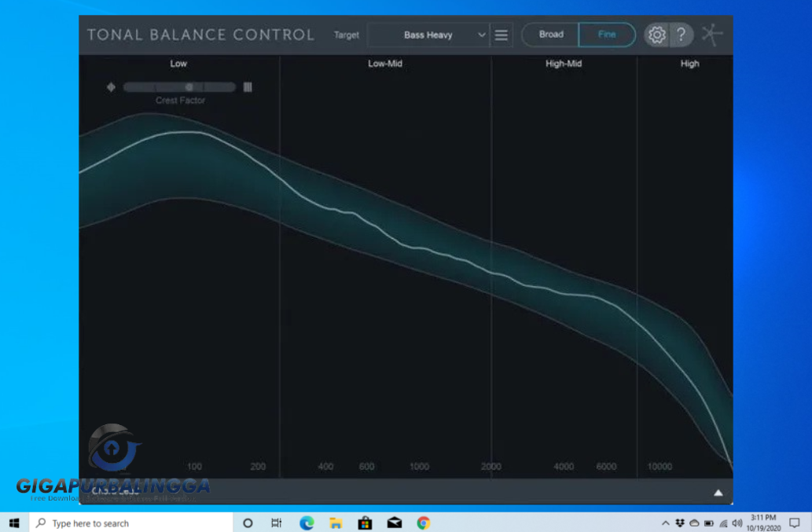
Task: Click the OneDrive cloud tray icon
Action: coord(694,523)
